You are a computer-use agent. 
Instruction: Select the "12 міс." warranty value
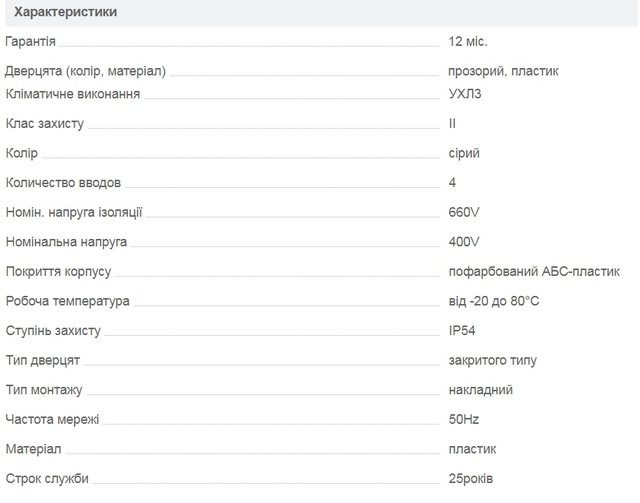pyautogui.click(x=468, y=42)
